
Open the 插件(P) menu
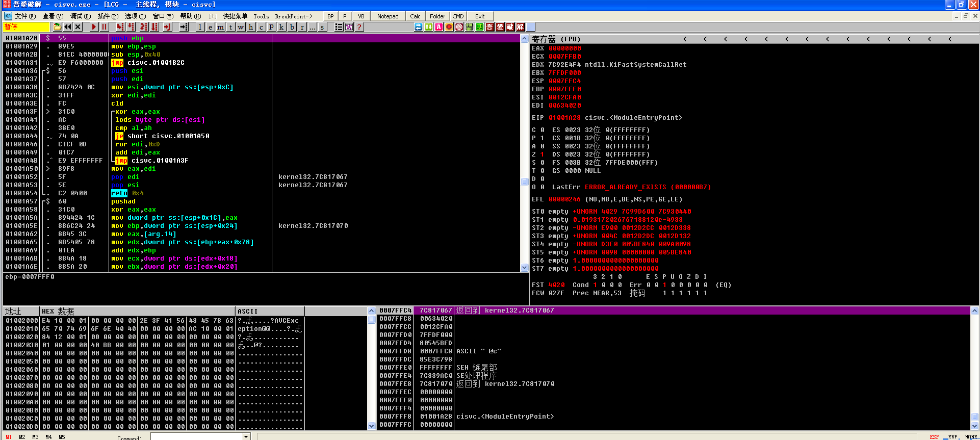click(x=108, y=16)
